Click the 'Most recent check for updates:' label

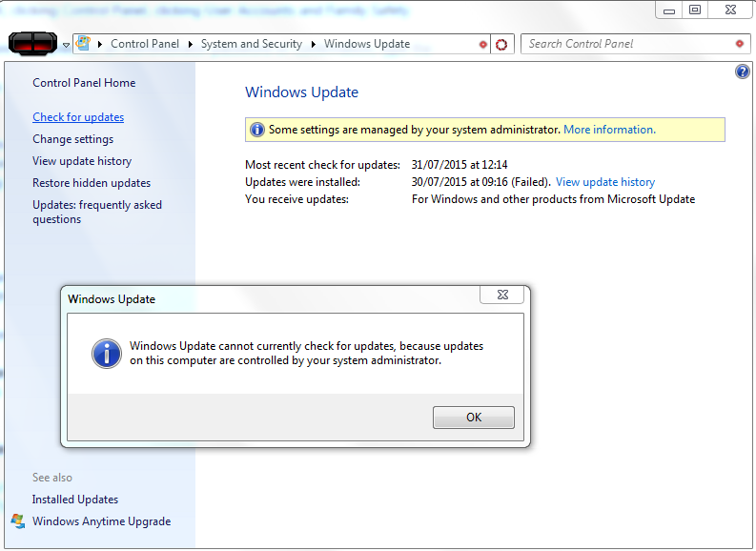point(322,165)
